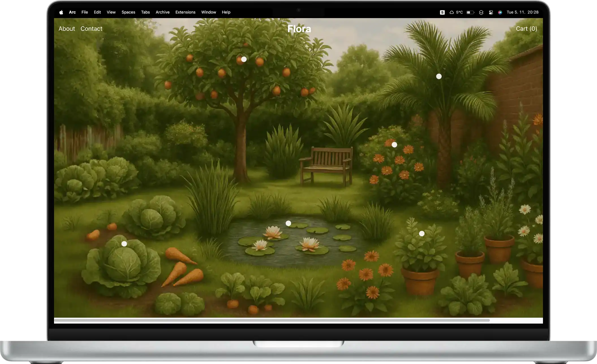Open the Apple menu

pos(61,12)
